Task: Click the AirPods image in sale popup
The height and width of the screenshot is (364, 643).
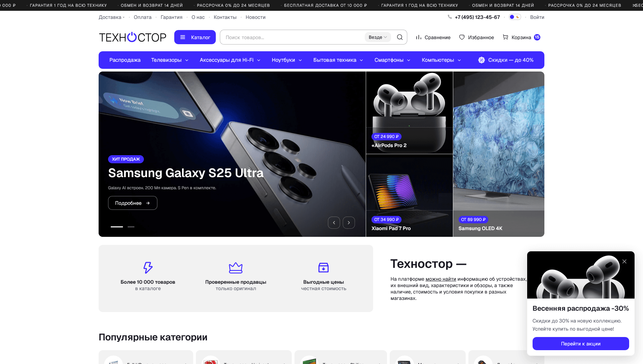Action: pyautogui.click(x=581, y=275)
